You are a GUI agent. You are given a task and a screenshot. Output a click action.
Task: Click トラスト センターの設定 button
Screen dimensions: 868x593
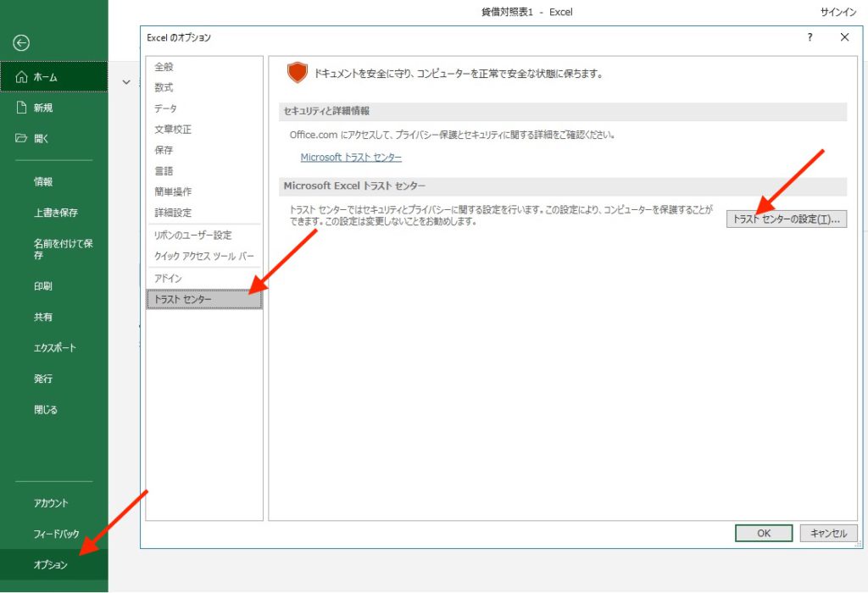786,219
